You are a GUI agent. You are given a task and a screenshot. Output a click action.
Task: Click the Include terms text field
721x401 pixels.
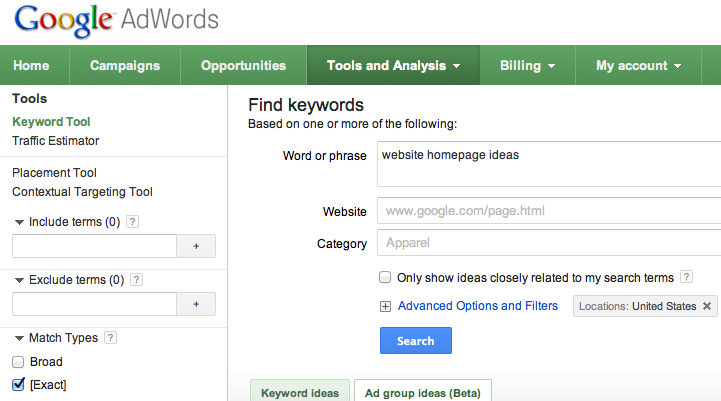94,246
